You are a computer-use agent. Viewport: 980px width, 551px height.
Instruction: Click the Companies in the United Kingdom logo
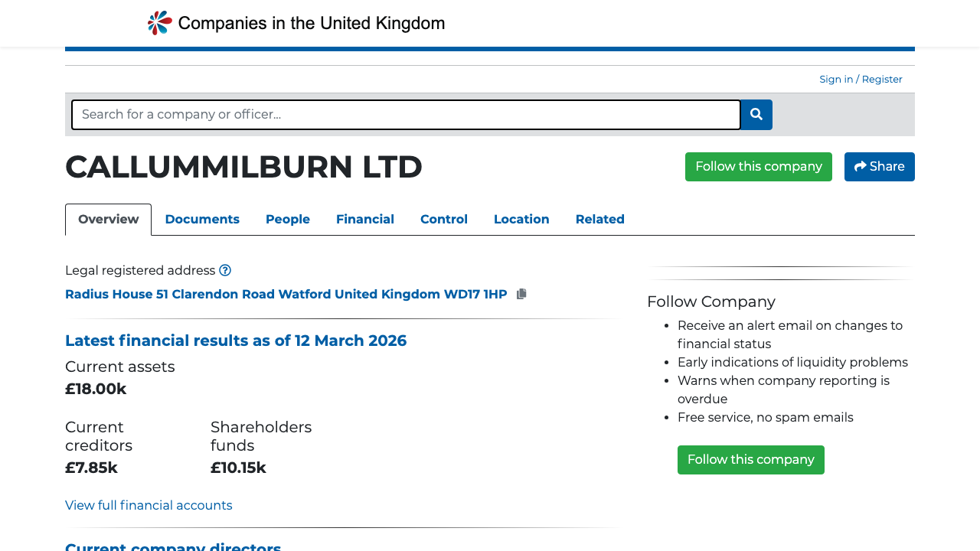pyautogui.click(x=296, y=22)
